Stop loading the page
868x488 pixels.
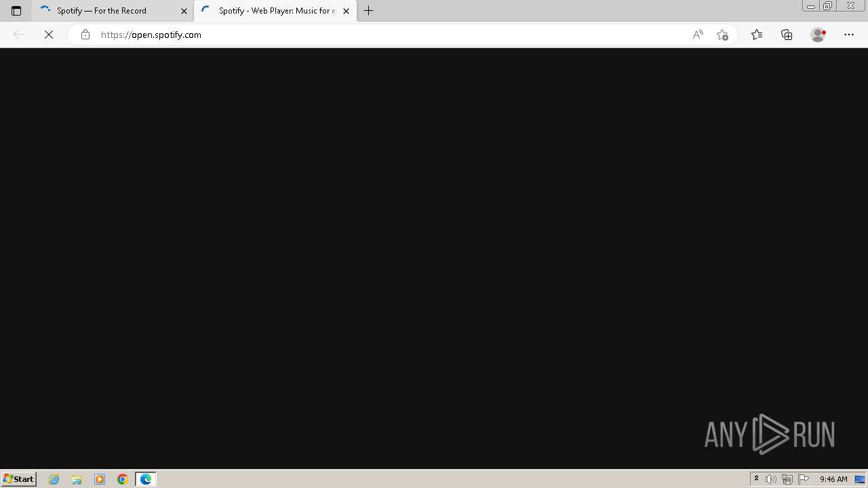click(49, 35)
